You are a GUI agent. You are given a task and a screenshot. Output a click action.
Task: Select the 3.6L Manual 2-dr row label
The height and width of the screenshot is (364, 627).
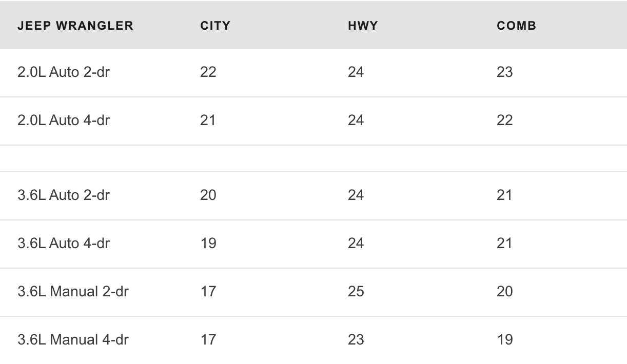pyautogui.click(x=73, y=291)
